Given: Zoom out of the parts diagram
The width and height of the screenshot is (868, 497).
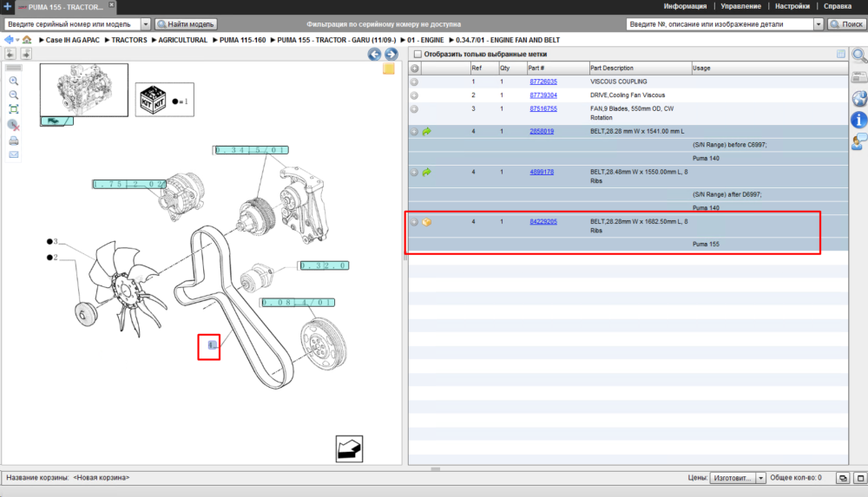Looking at the screenshot, I should [14, 95].
